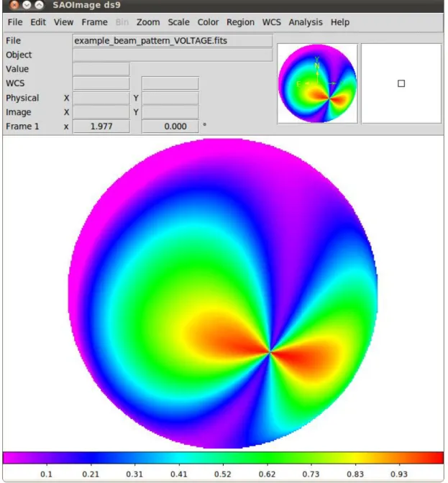The height and width of the screenshot is (483, 448).
Task: Click the 'Frame 1' row label
Action: tap(22, 126)
